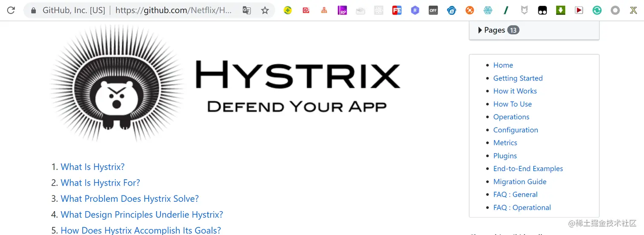644x235 pixels.
Task: Bookmark this page with the star icon
Action: pos(265,10)
